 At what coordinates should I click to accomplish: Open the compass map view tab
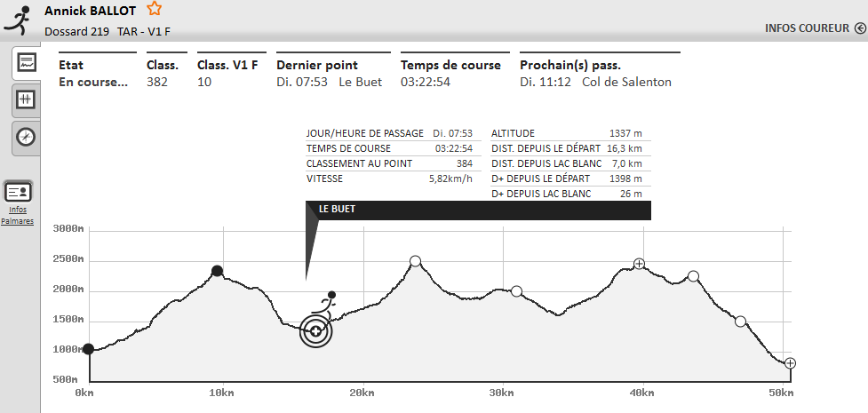pyautogui.click(x=26, y=137)
